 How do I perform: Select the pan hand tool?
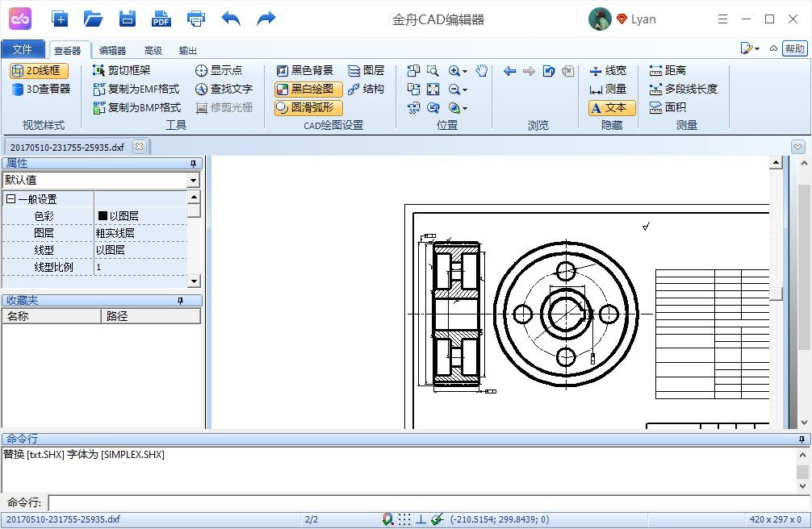point(481,71)
